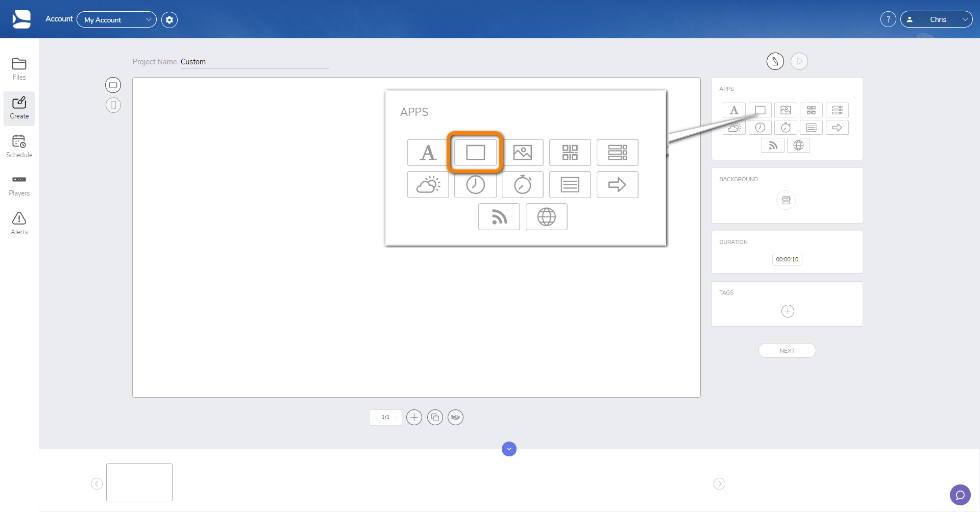Open the Schedule section
The image size is (980, 512).
[x=19, y=147]
